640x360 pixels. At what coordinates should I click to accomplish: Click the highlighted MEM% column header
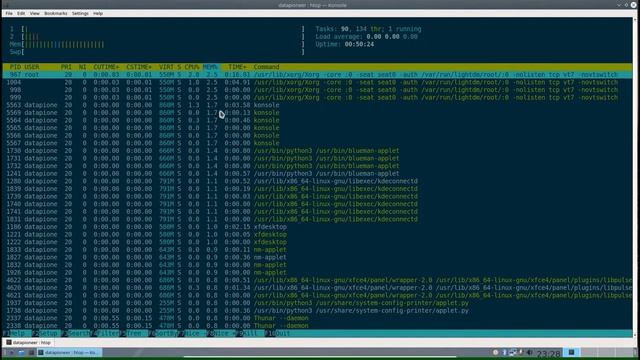pos(211,67)
